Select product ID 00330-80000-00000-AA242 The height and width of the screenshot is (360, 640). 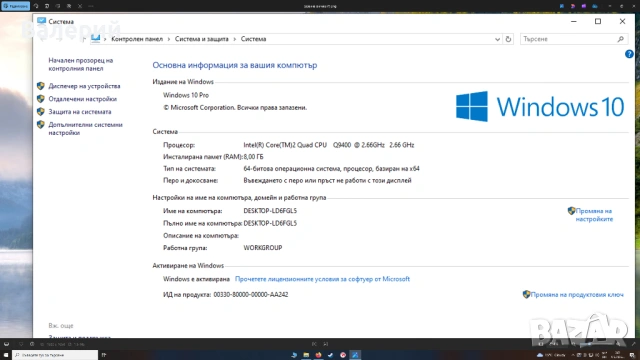pos(251,295)
